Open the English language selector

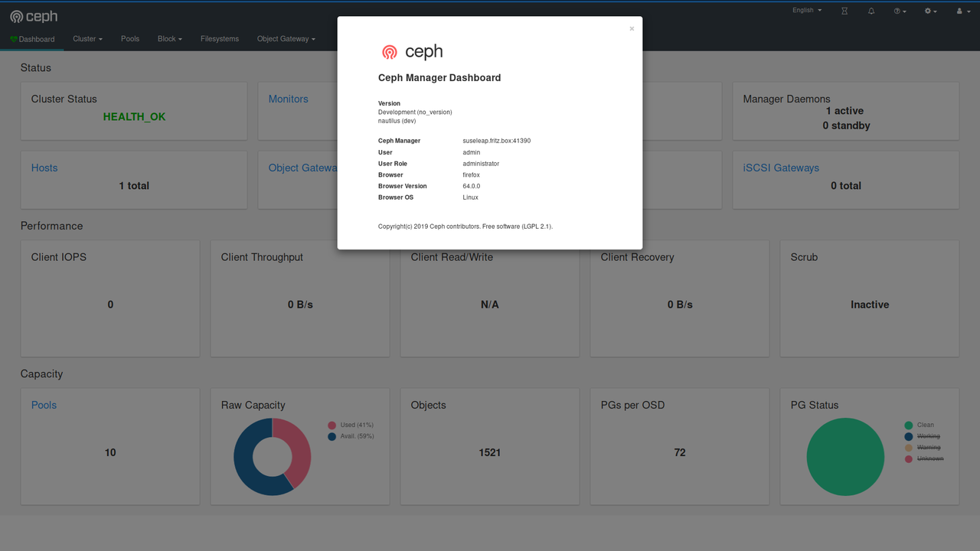pyautogui.click(x=807, y=11)
